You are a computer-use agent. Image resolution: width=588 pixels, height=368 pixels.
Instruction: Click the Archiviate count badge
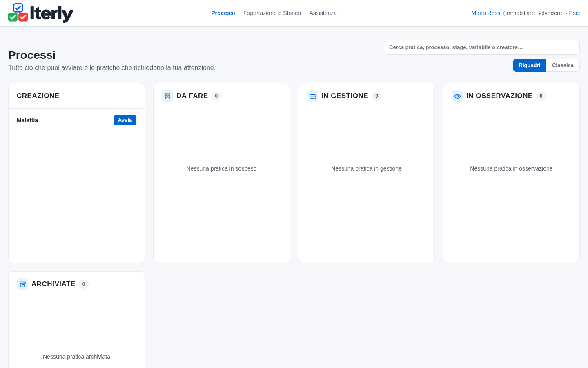pos(84,284)
